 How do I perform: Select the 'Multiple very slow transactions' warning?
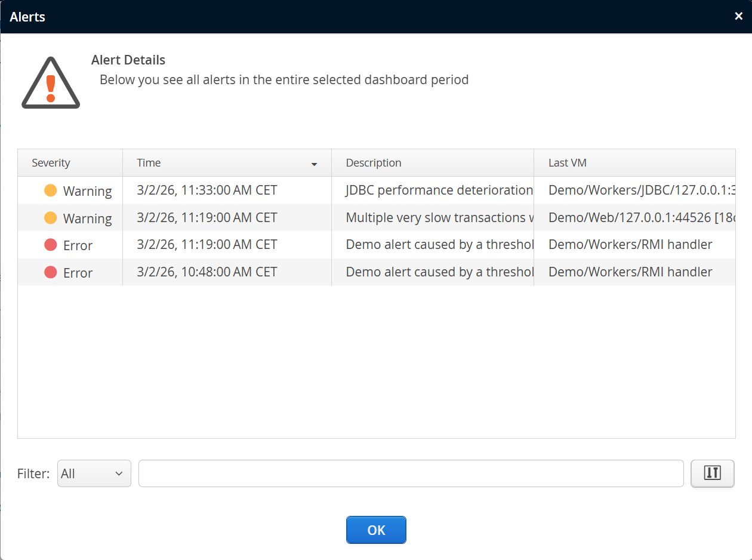(x=439, y=218)
